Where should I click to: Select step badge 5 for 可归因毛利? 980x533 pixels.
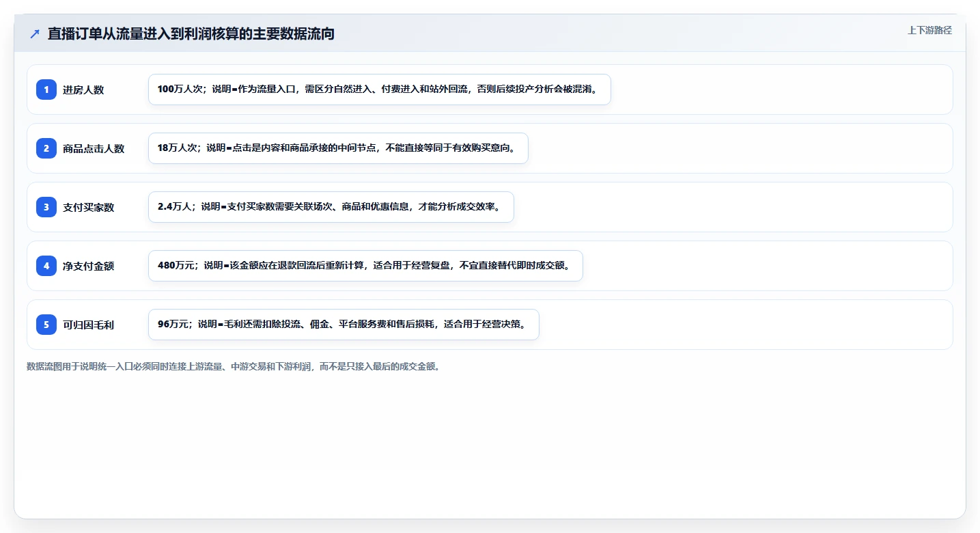click(x=46, y=325)
